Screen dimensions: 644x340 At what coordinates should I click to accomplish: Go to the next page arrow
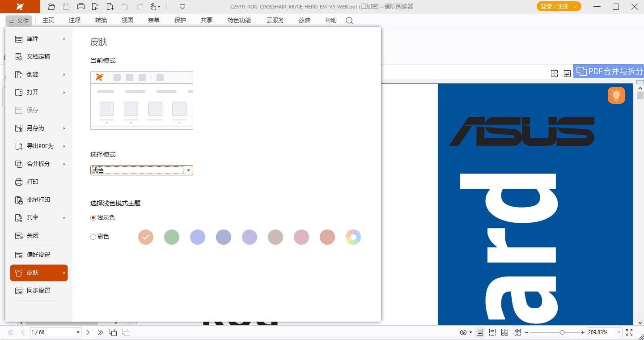pyautogui.click(x=88, y=332)
